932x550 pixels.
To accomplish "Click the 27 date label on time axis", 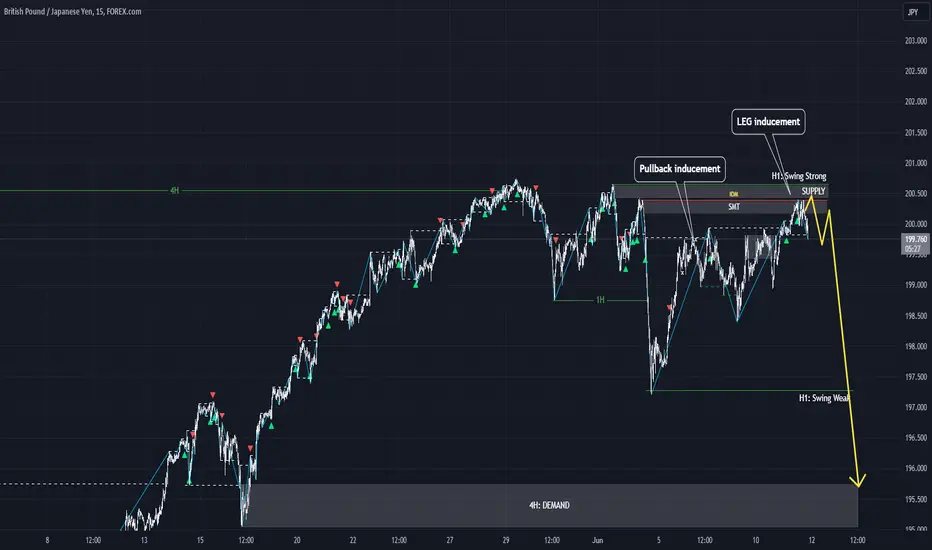I will pos(449,540).
